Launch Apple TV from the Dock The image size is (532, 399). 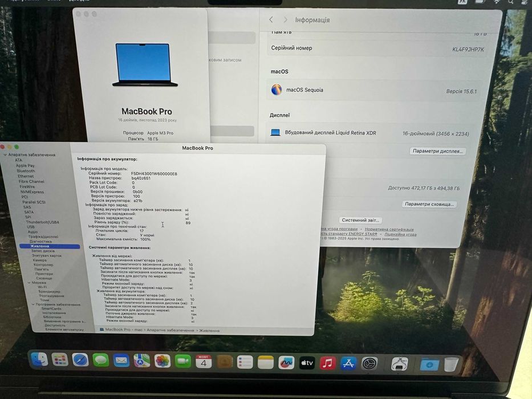click(307, 363)
